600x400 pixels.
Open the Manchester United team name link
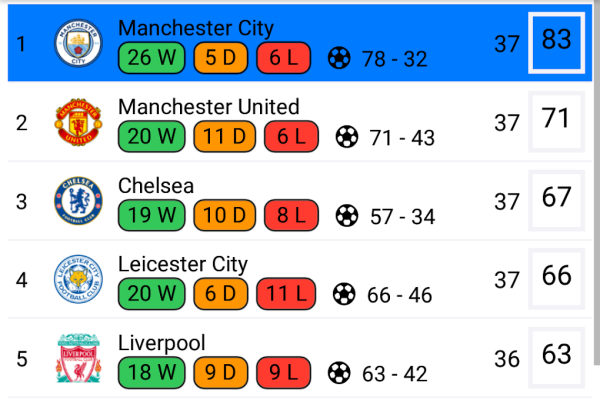coord(208,107)
